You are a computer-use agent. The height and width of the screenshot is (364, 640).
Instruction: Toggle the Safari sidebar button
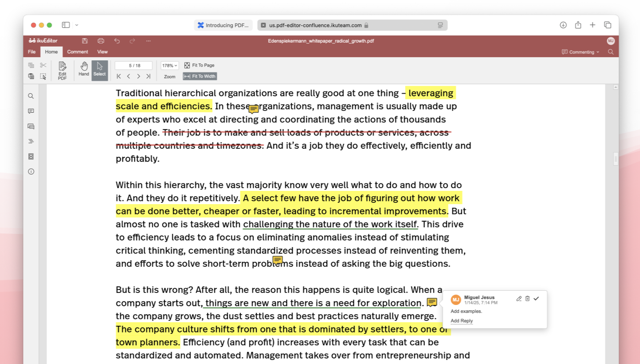point(66,25)
